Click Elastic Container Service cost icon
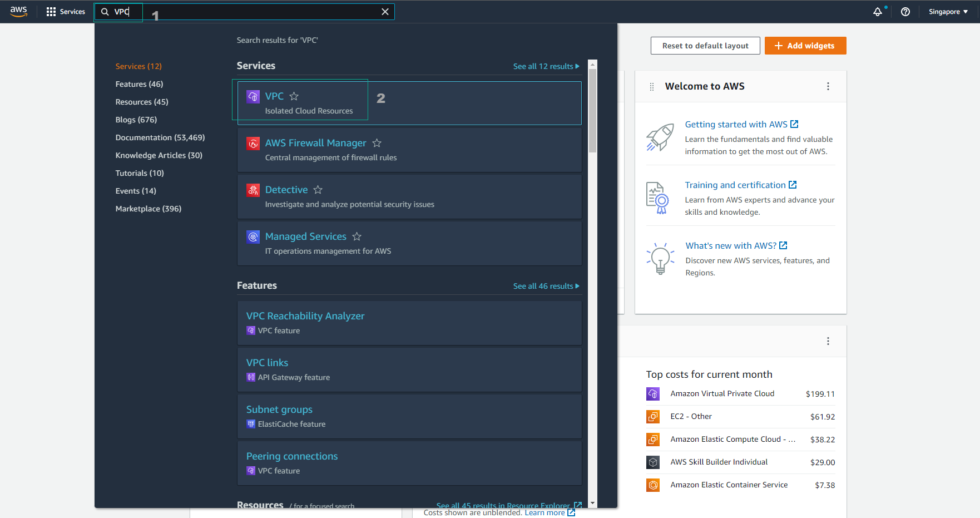Screen dimensions: 980x518 click(653, 485)
